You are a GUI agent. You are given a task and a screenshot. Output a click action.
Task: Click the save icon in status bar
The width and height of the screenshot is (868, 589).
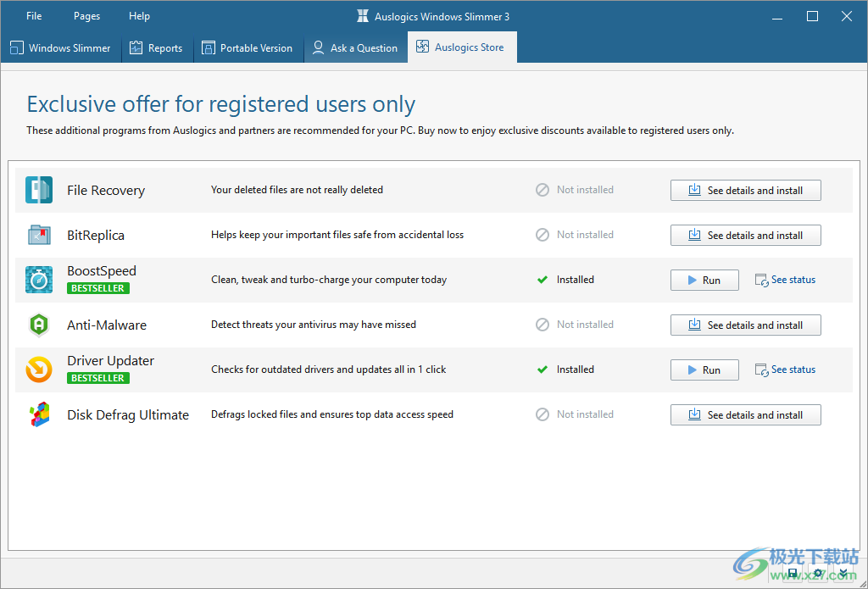click(793, 574)
